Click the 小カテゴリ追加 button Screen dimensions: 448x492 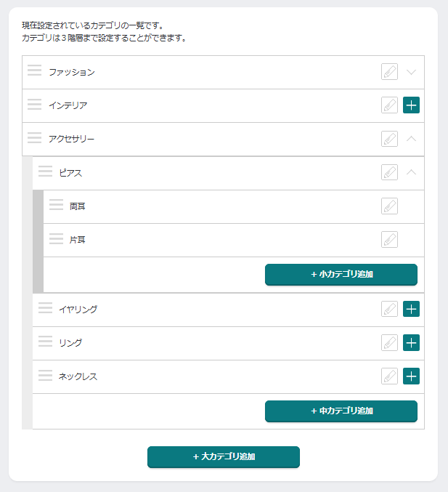[341, 275]
